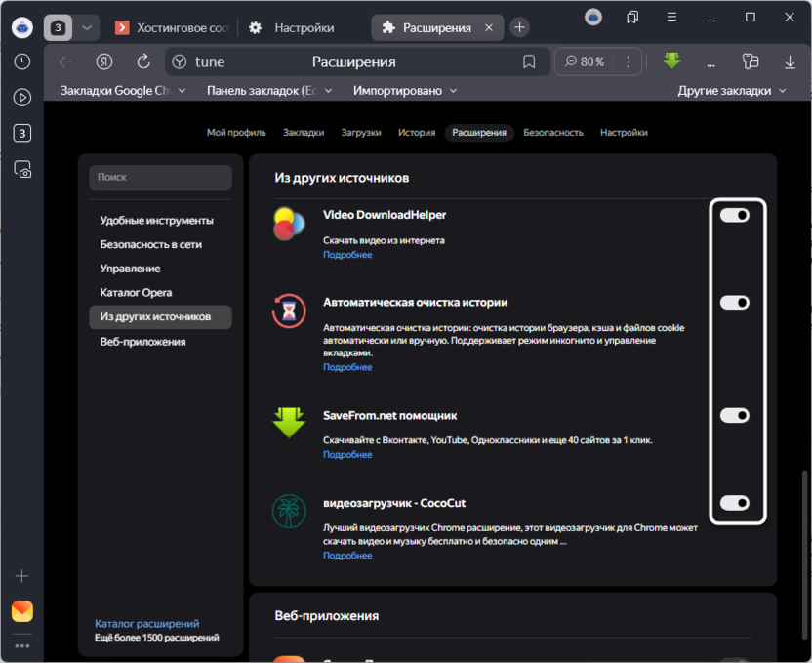Open SaveFrom.net extension toolbar icon
812x663 pixels.
(x=671, y=62)
